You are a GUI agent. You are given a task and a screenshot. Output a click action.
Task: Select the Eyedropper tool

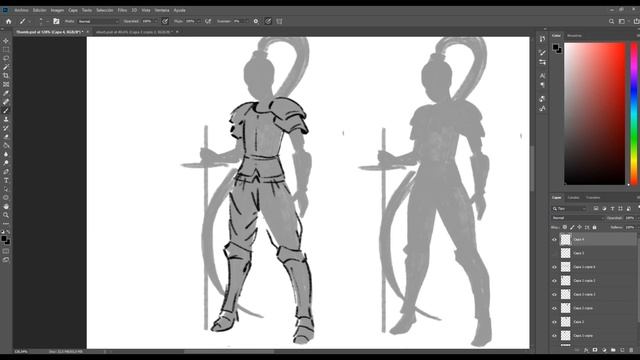(6, 93)
